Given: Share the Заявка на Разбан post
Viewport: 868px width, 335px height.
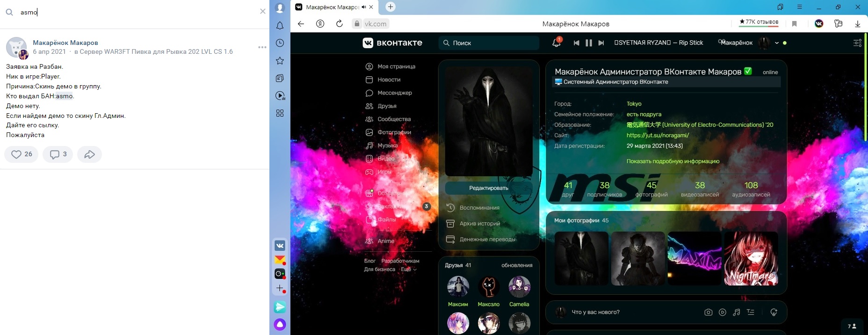Looking at the screenshot, I should pos(90,154).
